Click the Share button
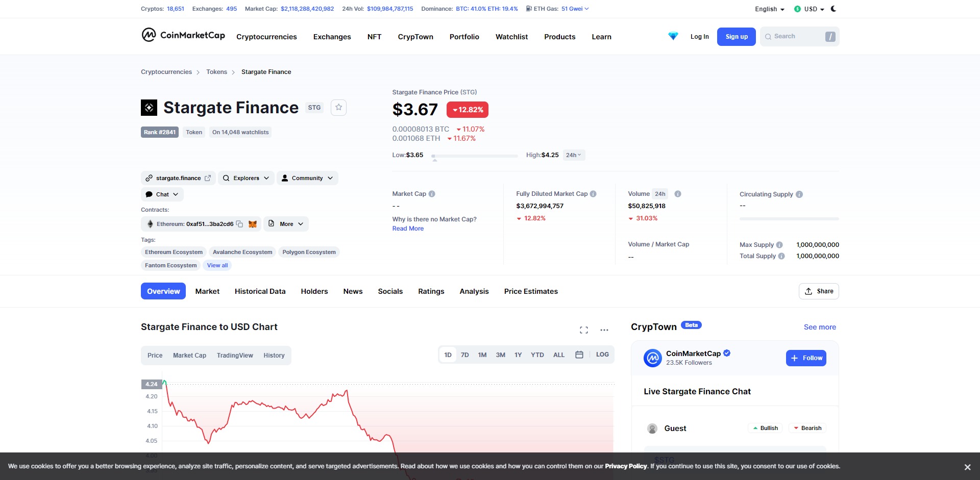The height and width of the screenshot is (480, 980). 819,291
